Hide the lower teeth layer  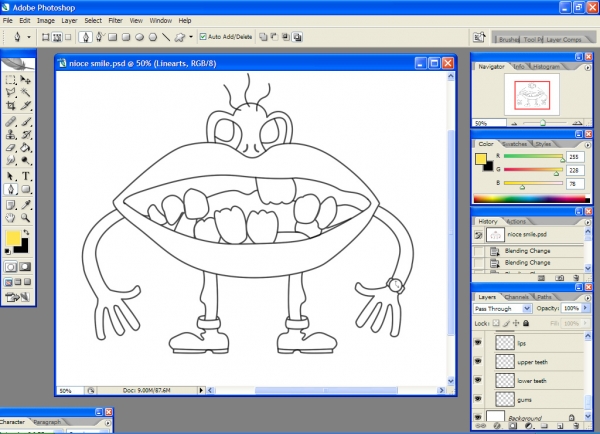(478, 380)
